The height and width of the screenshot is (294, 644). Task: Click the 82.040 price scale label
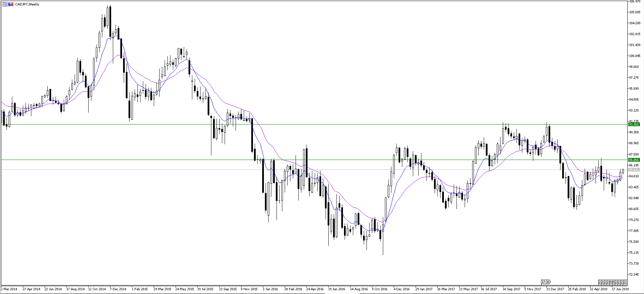(634, 198)
